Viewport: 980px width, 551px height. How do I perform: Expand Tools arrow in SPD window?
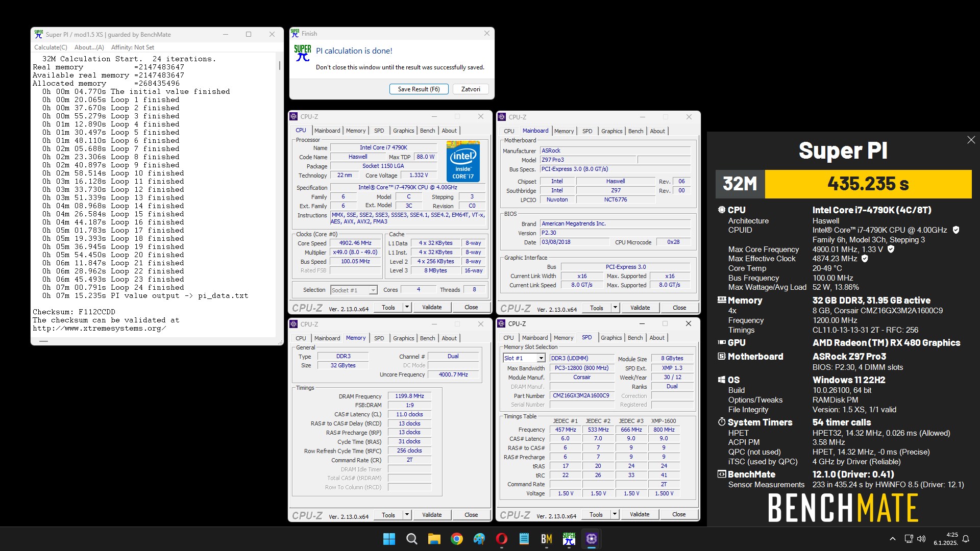(615, 514)
